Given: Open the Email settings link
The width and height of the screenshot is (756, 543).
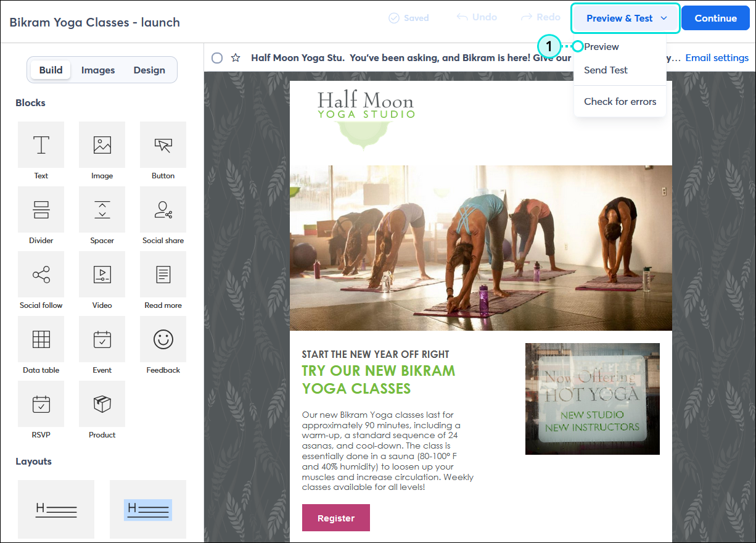Looking at the screenshot, I should [717, 58].
